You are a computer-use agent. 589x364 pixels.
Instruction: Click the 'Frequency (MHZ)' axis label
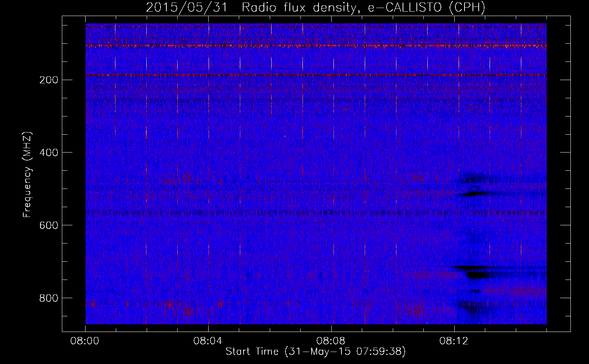point(27,175)
